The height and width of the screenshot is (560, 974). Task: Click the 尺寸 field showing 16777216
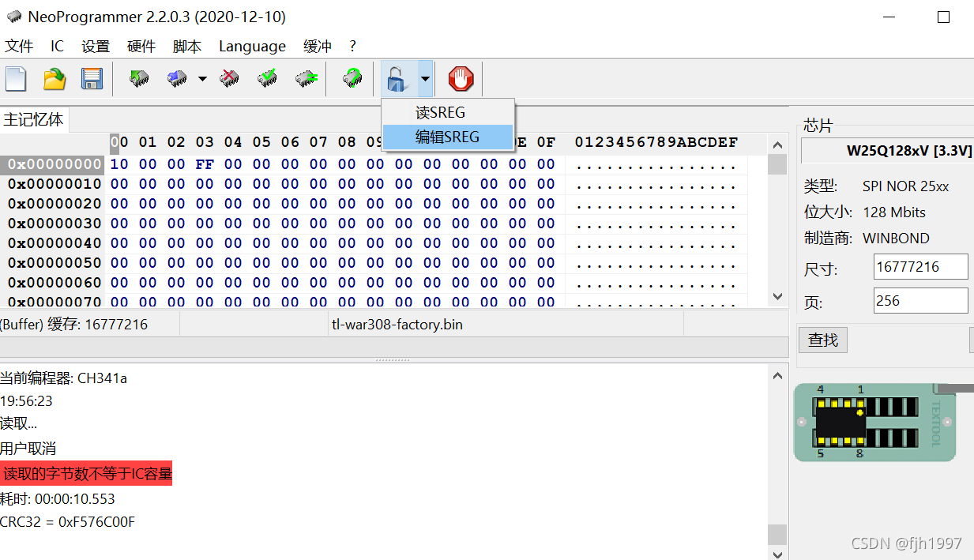920,267
